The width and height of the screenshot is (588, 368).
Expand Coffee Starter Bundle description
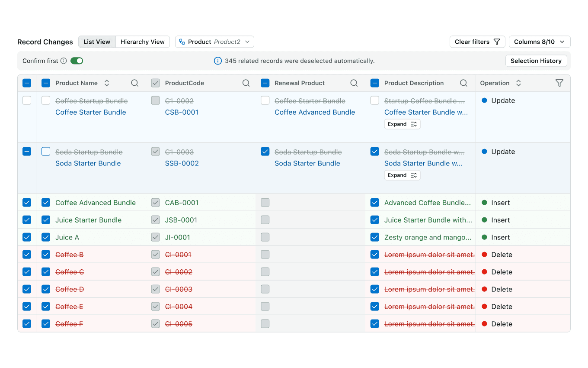[x=402, y=124]
